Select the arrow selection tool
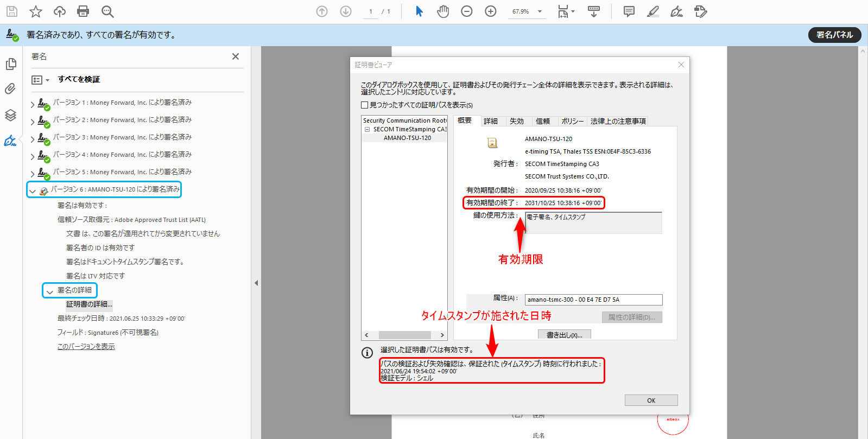The image size is (868, 439). (419, 11)
